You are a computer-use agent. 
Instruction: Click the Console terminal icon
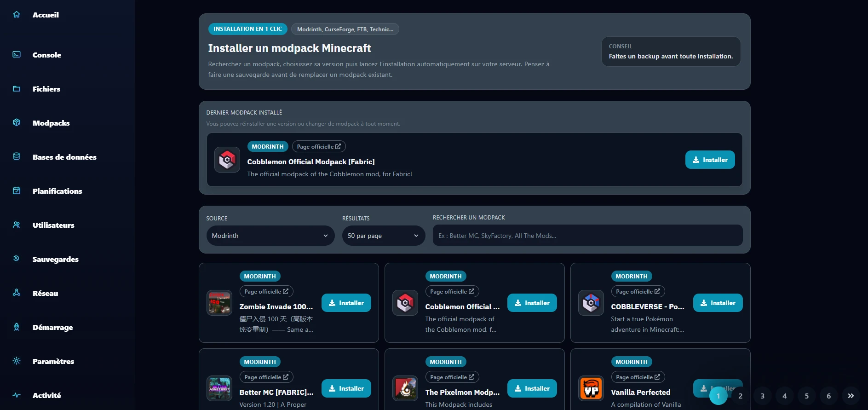17,54
